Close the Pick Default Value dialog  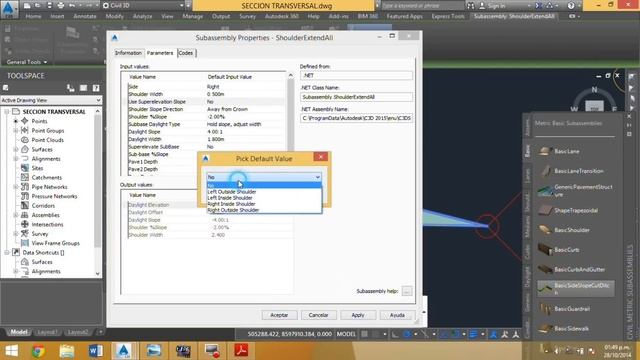pos(321,157)
